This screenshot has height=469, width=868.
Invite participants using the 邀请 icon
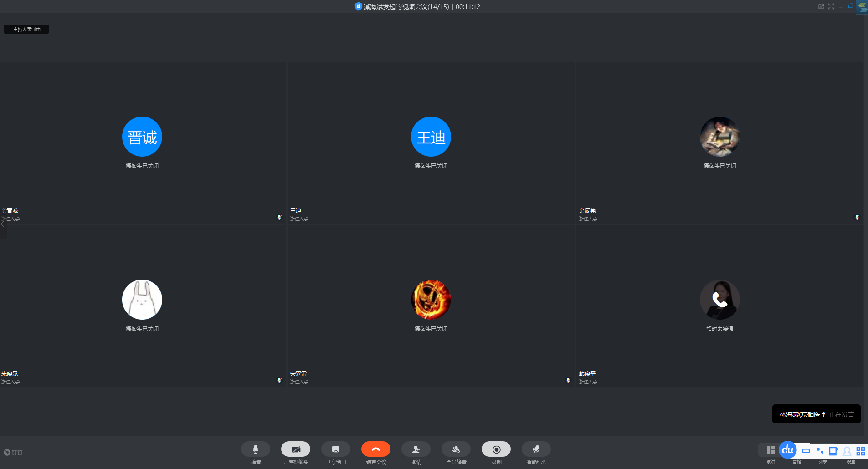416,449
